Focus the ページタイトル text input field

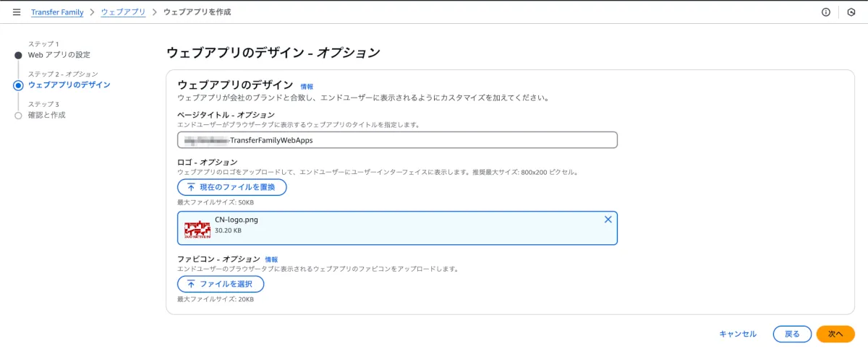(x=397, y=139)
